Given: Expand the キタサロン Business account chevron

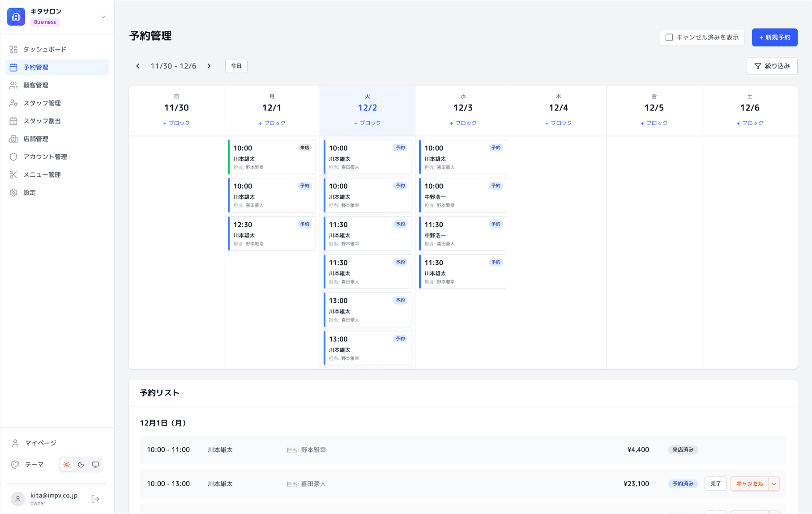Looking at the screenshot, I should pyautogui.click(x=103, y=17).
